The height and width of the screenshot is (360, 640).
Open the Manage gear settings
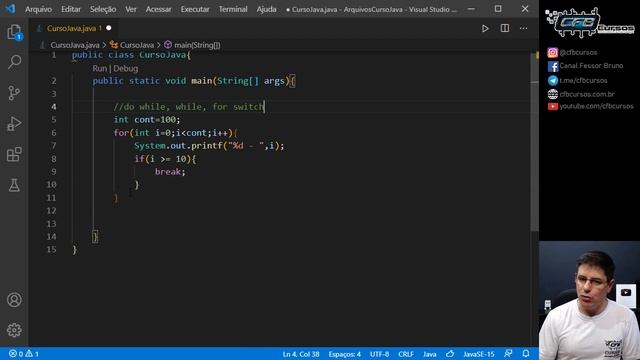pos(14,330)
